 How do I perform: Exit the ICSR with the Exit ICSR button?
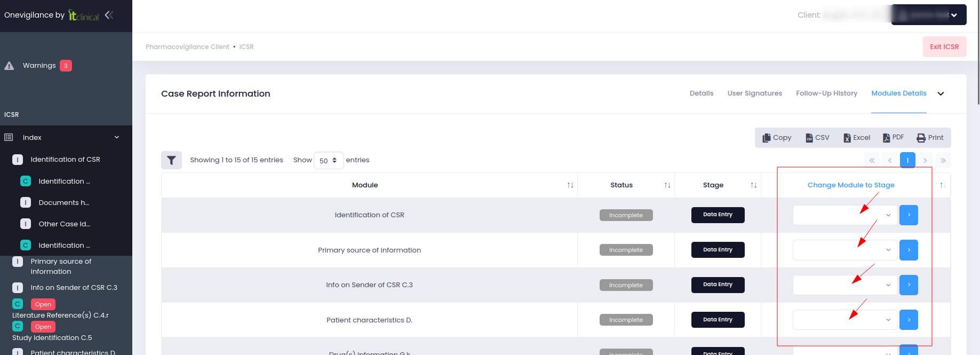944,47
